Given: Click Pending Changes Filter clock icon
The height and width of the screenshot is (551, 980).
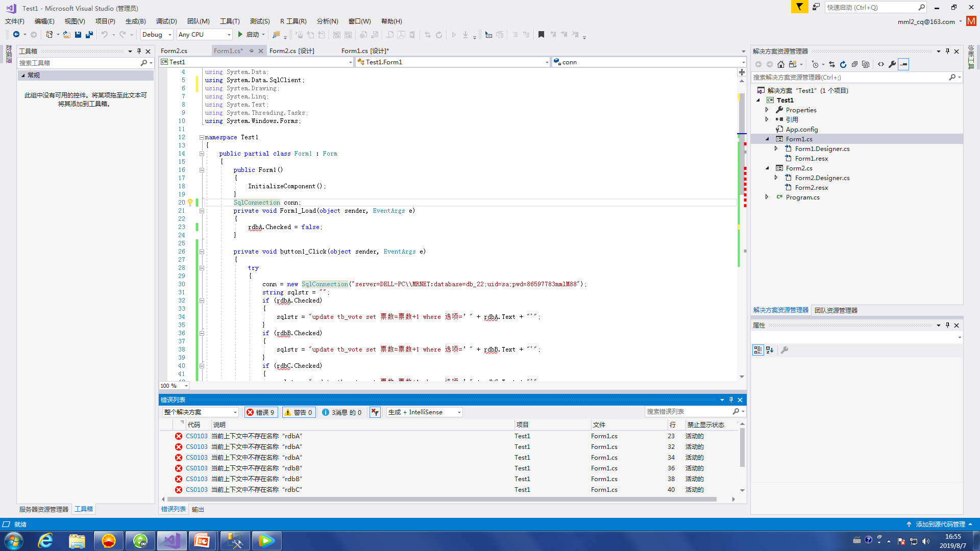Looking at the screenshot, I should (x=815, y=64).
